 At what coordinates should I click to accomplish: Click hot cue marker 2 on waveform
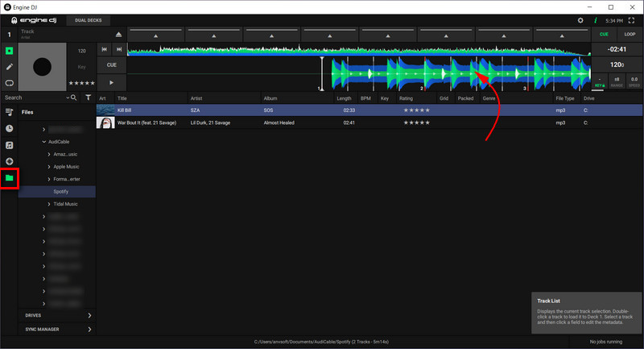(x=423, y=89)
